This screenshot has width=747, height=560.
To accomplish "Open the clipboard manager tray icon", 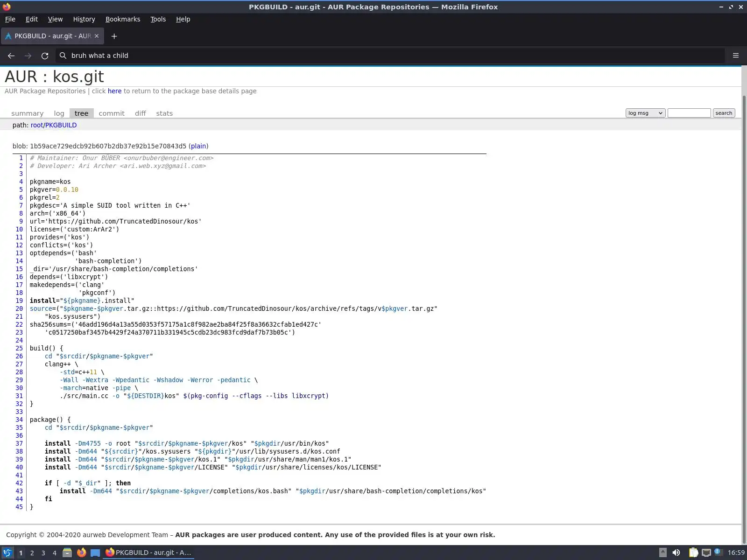I will pos(693,553).
